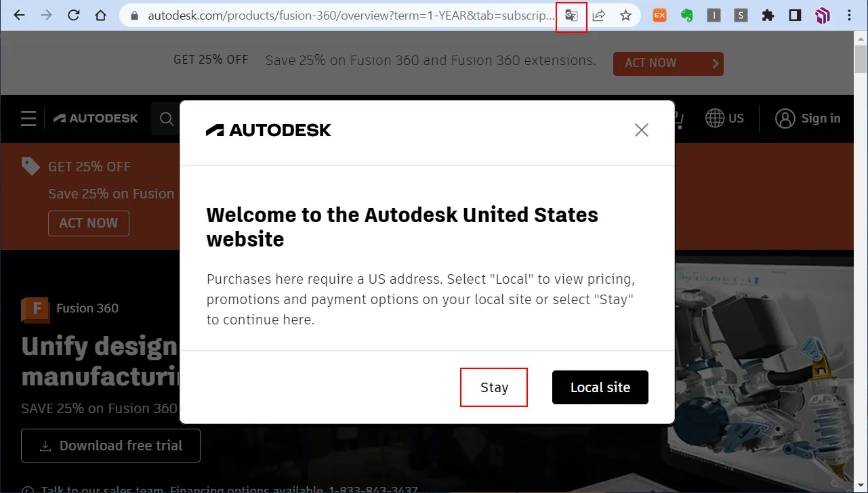Choose Stay in the dialog
868x493 pixels.
pyautogui.click(x=494, y=387)
